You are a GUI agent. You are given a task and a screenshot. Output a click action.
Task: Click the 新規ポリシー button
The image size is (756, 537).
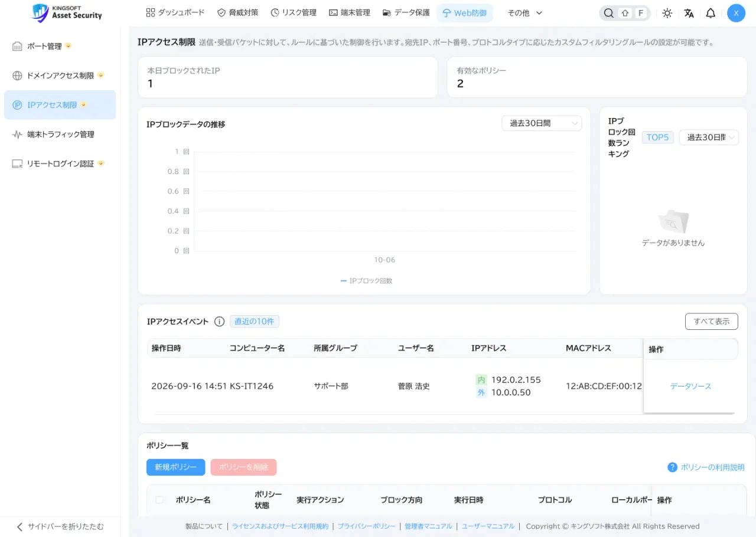[x=175, y=467]
